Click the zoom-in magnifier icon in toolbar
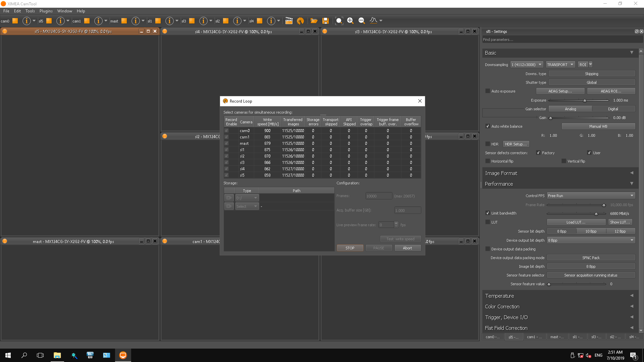The width and height of the screenshot is (644, 362). pyautogui.click(x=350, y=20)
